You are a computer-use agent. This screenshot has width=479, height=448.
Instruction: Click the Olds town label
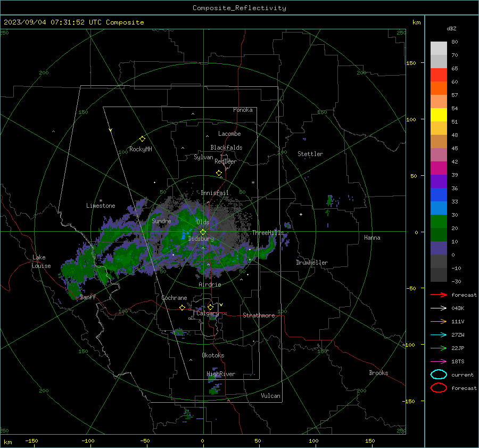tap(203, 222)
